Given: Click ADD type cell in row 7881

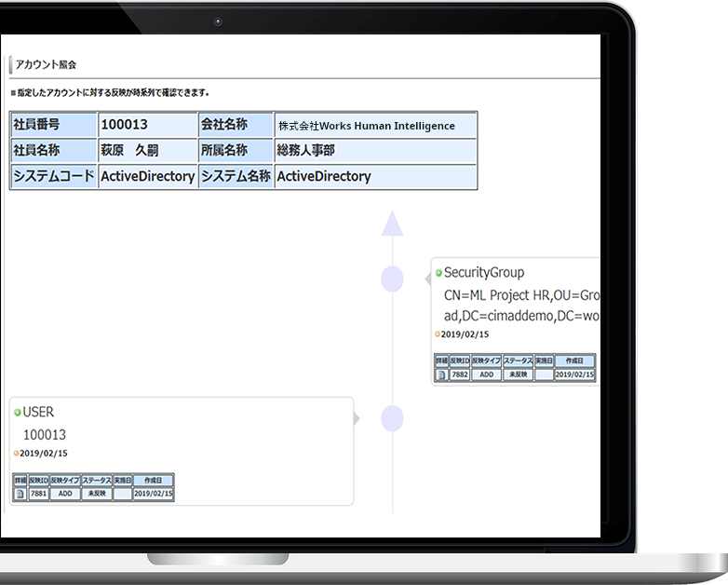Looking at the screenshot, I should coord(65,494).
